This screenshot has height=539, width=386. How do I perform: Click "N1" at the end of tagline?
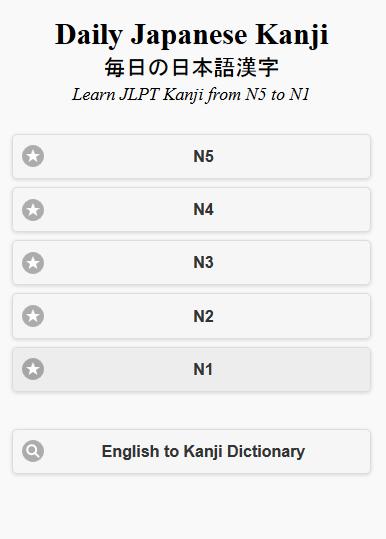click(x=299, y=94)
